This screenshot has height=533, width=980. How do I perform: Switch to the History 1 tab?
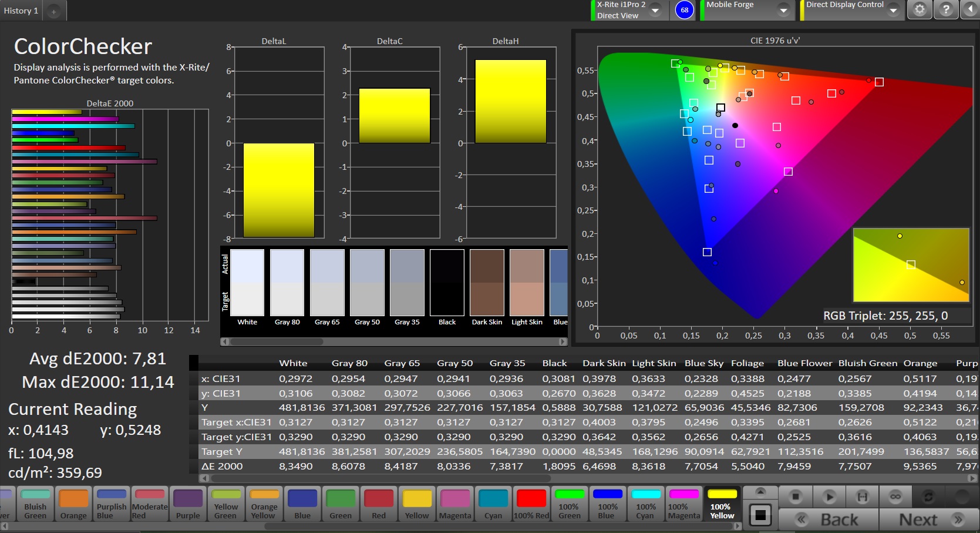click(21, 11)
